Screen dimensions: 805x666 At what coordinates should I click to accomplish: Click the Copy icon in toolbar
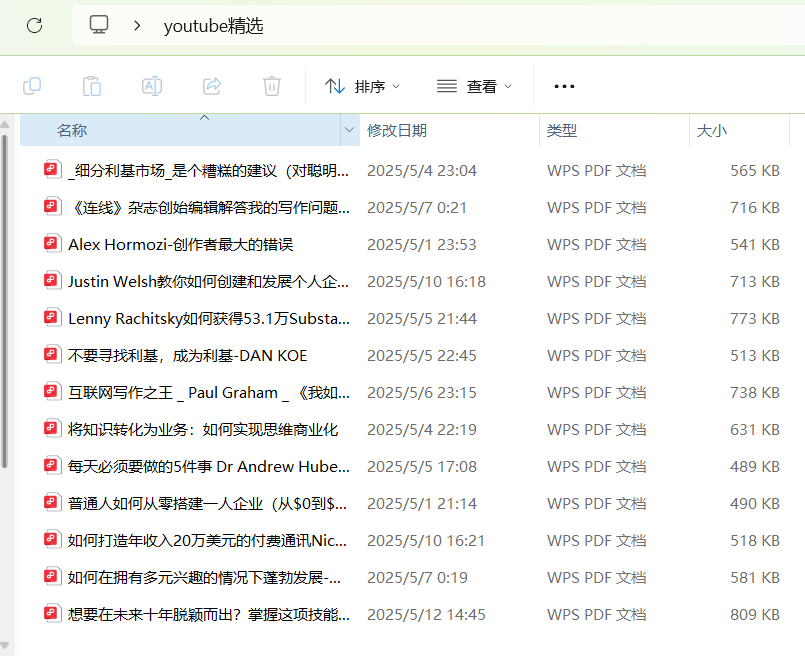click(x=32, y=86)
